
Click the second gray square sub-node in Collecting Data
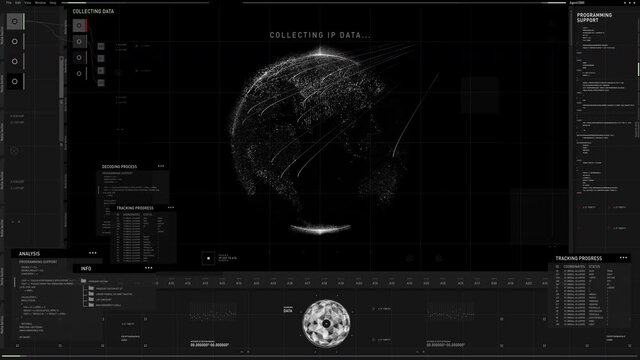coord(101,58)
